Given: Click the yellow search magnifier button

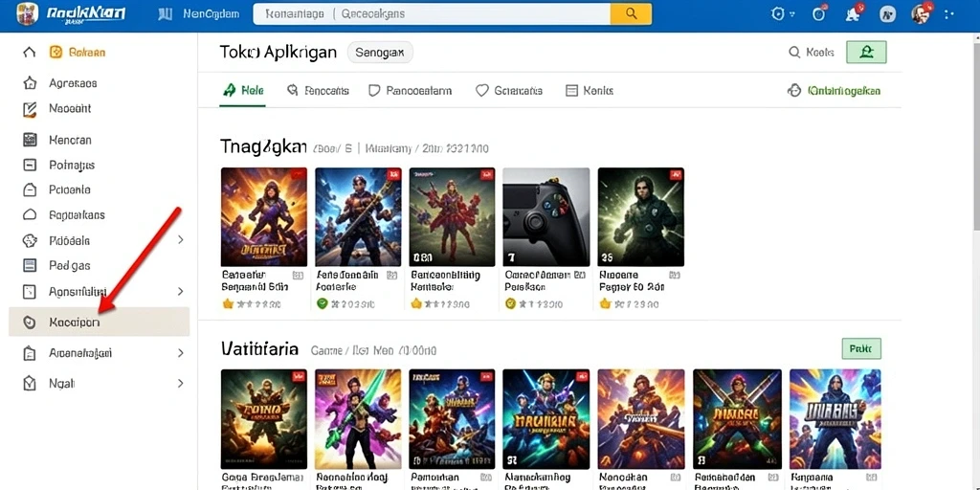Looking at the screenshot, I should pyautogui.click(x=631, y=13).
